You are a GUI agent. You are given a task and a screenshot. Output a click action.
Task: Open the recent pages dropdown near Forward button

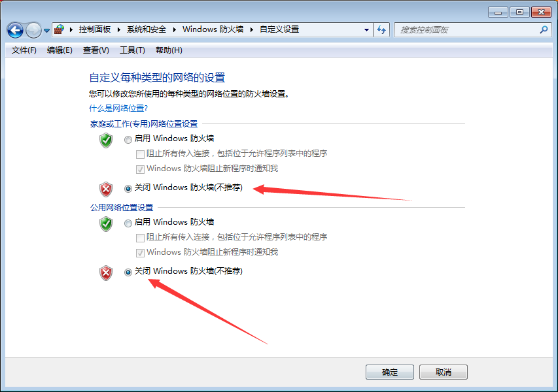[x=46, y=31]
